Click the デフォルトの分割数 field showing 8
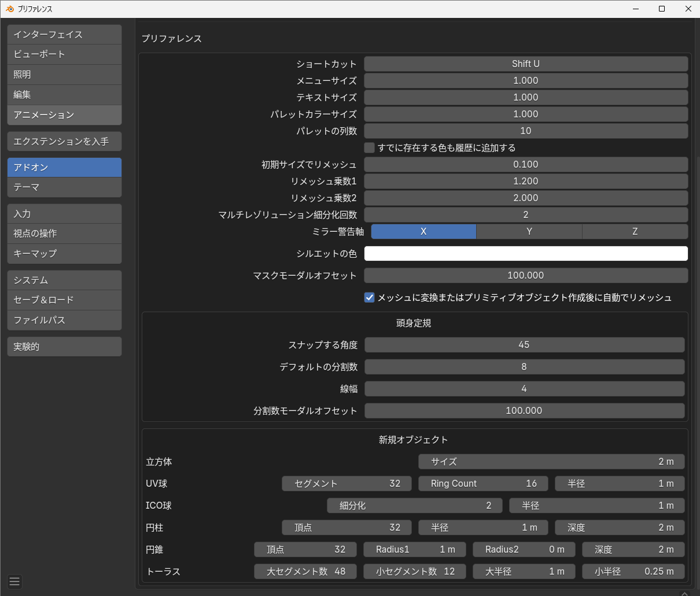The height and width of the screenshot is (596, 700). 524,367
